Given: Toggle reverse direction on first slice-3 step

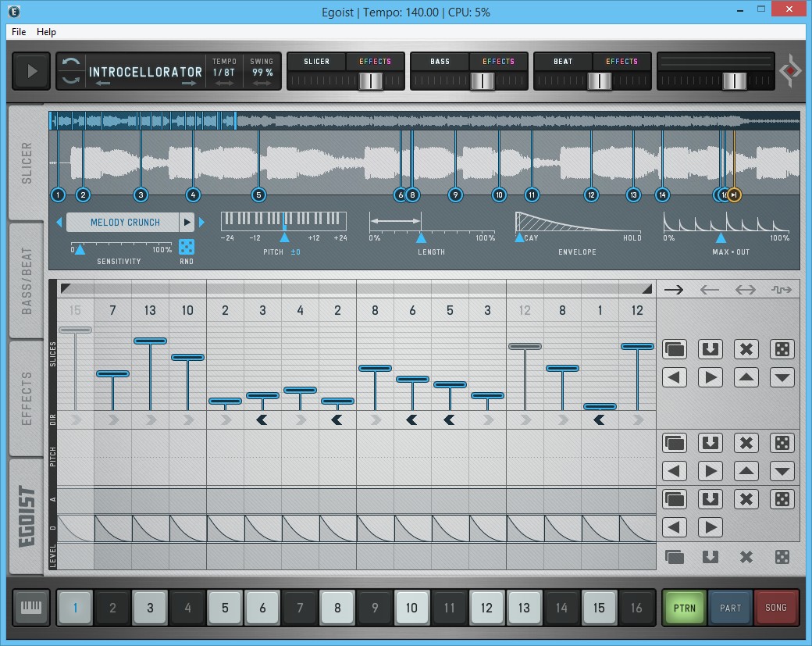Looking at the screenshot, I should [x=262, y=419].
